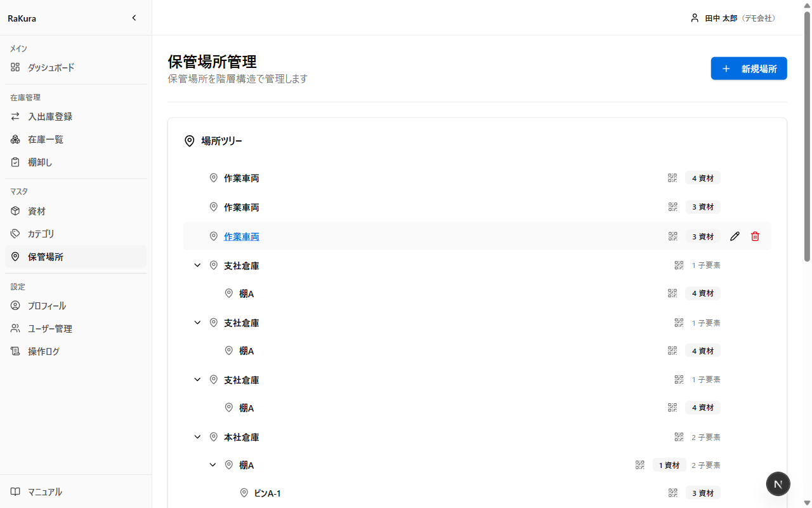Collapse the 本社倉庫 tree node

pyautogui.click(x=197, y=437)
